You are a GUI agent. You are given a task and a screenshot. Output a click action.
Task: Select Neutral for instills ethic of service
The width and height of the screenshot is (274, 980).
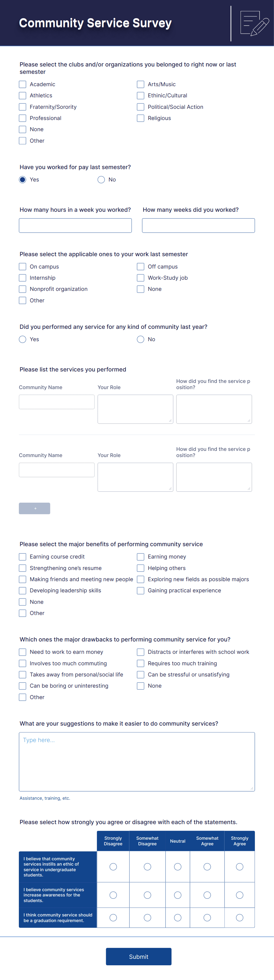pos(178,867)
